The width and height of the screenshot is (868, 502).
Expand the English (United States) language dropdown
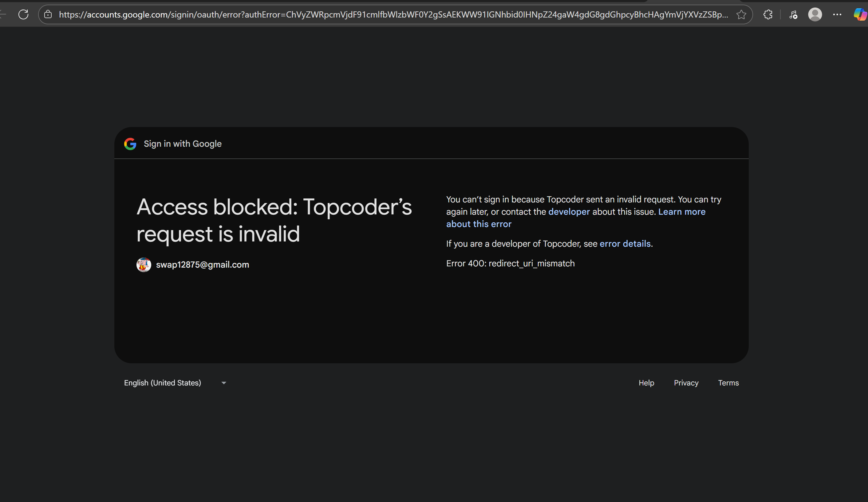coord(163,383)
